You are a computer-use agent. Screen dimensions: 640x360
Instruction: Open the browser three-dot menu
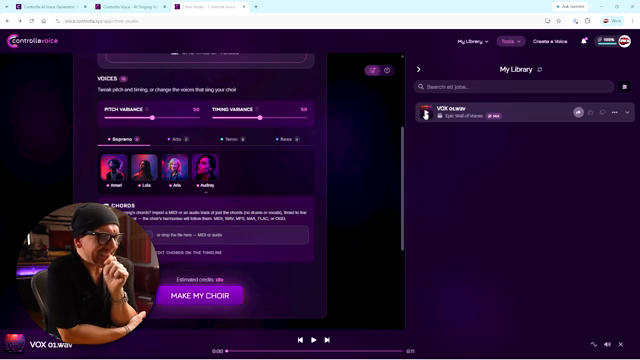632,21
